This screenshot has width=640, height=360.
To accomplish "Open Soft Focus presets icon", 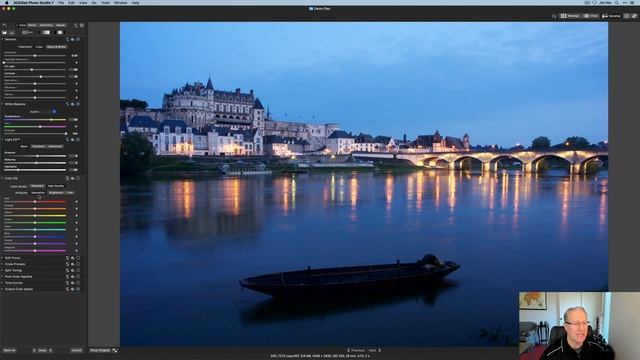I will [x=73, y=258].
